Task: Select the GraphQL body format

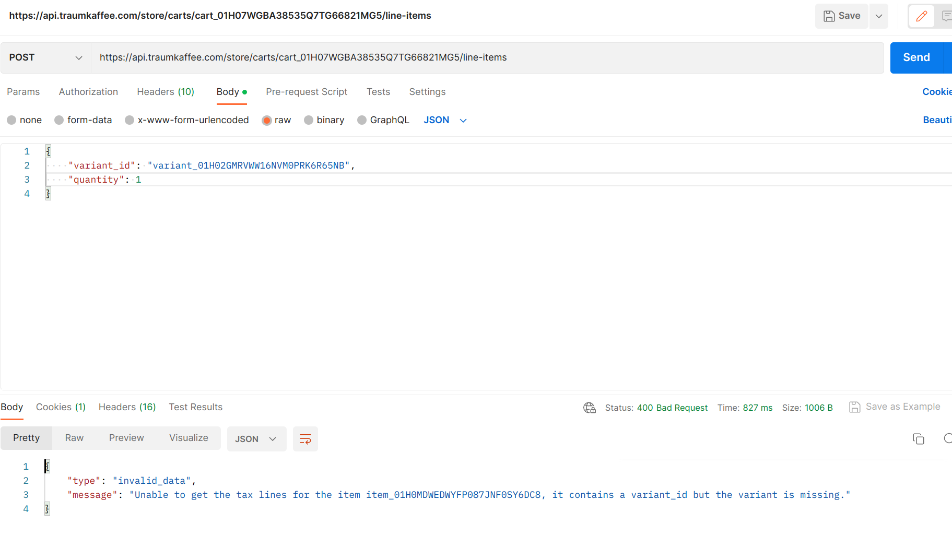Action: (362, 120)
